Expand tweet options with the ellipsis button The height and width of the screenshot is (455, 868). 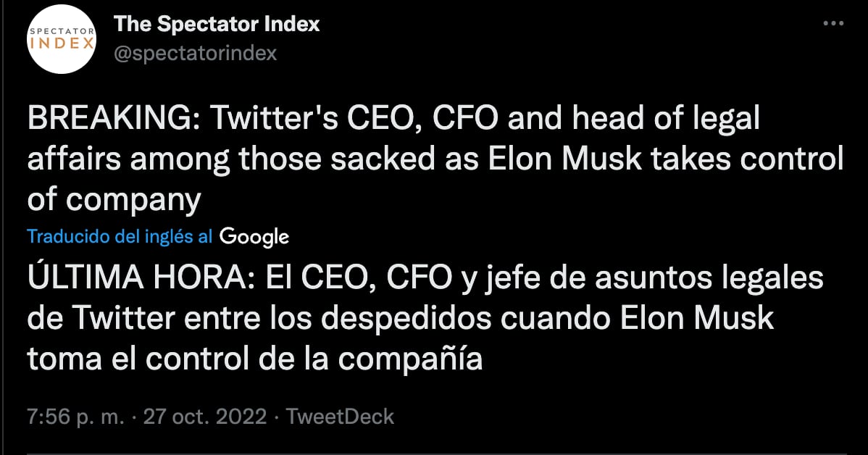click(832, 23)
